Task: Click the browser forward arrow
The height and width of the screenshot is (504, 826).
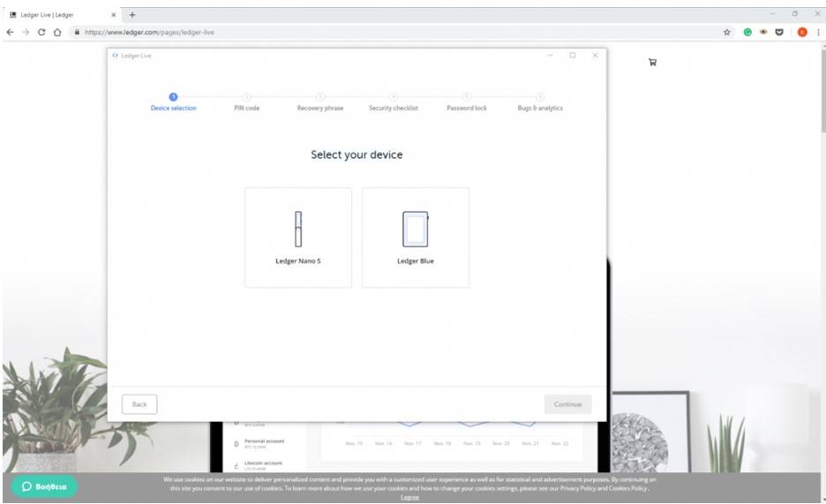Action: [x=26, y=32]
